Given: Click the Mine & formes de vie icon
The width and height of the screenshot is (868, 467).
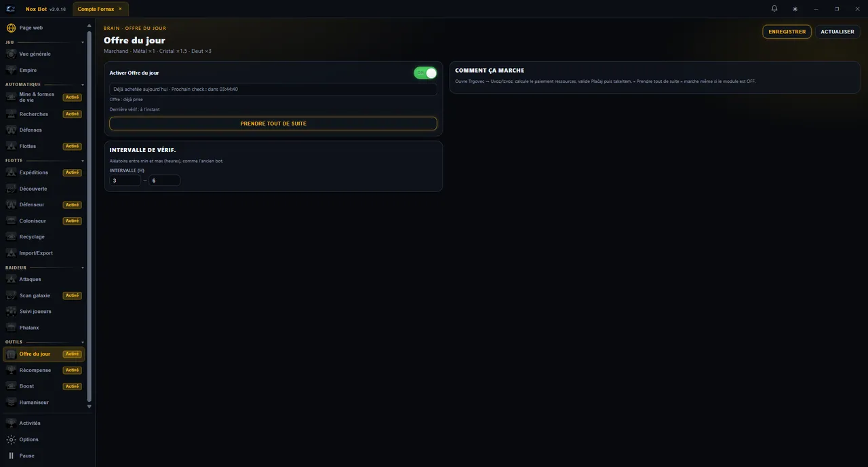Looking at the screenshot, I should tap(11, 97).
